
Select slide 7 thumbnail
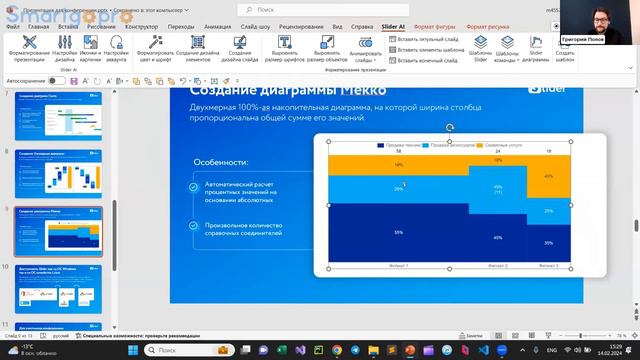coord(58,116)
